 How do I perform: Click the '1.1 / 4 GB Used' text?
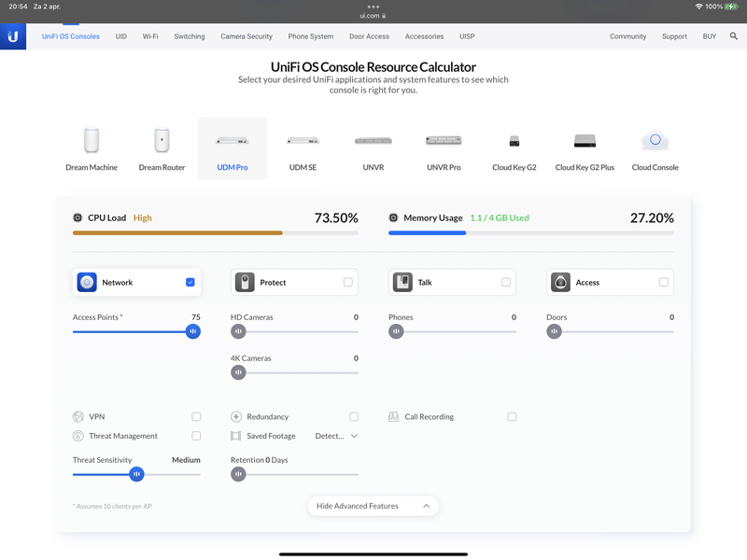500,217
